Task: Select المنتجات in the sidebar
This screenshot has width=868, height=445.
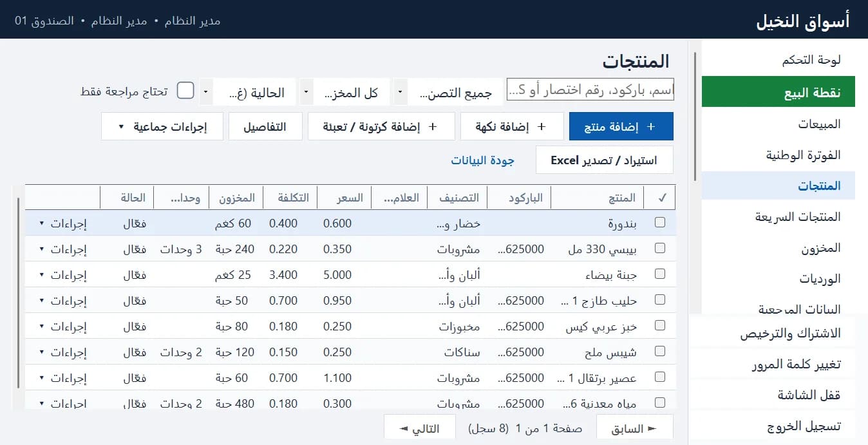Action: pos(778,185)
